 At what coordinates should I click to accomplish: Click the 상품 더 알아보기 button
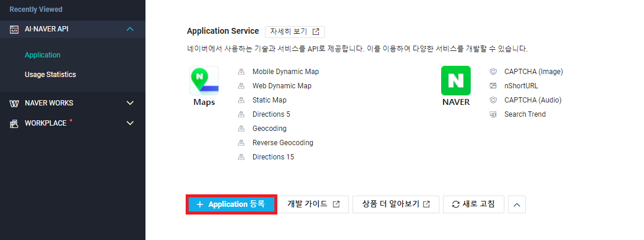point(396,204)
